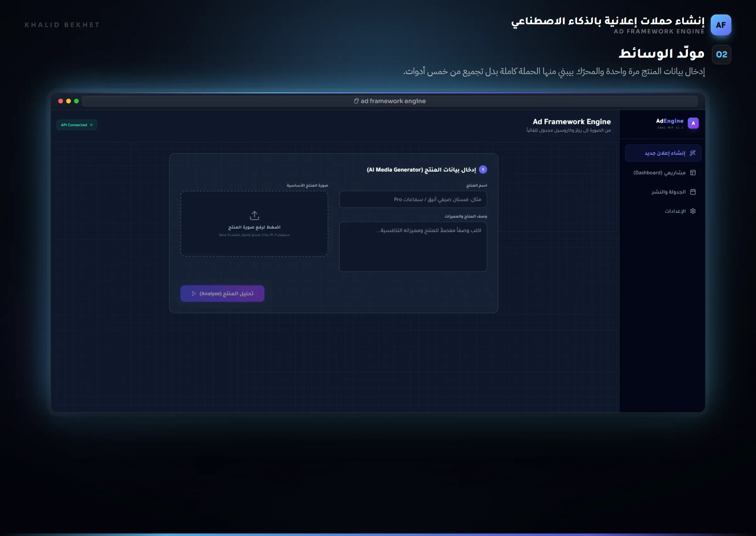Click the 'وصف المنتج والمميزات' field label
Image resolution: width=756 pixels, height=536 pixels.
(466, 216)
